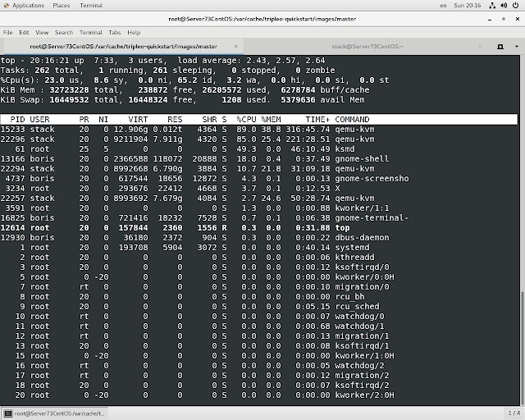Click the kworker/2:0H process row

coord(258,395)
